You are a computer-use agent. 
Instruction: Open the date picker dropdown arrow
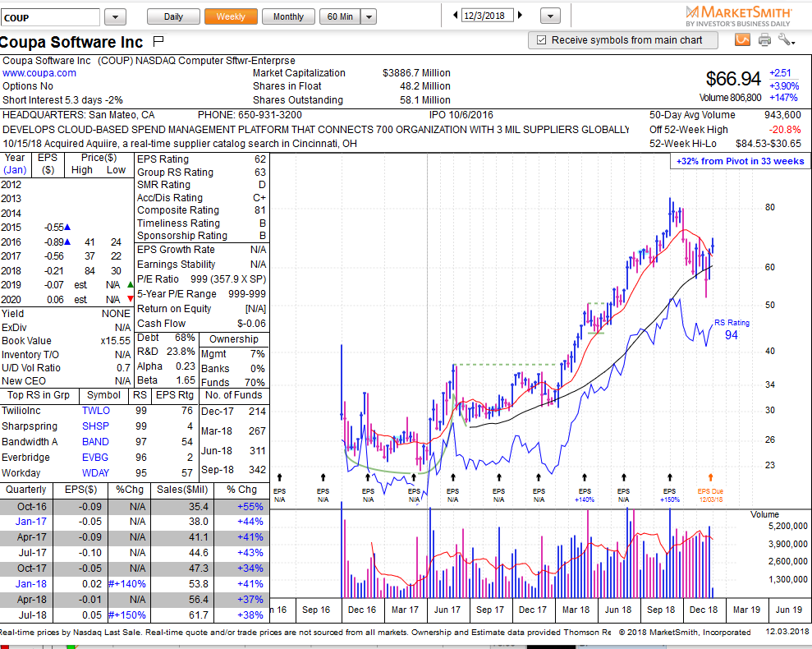tap(550, 16)
